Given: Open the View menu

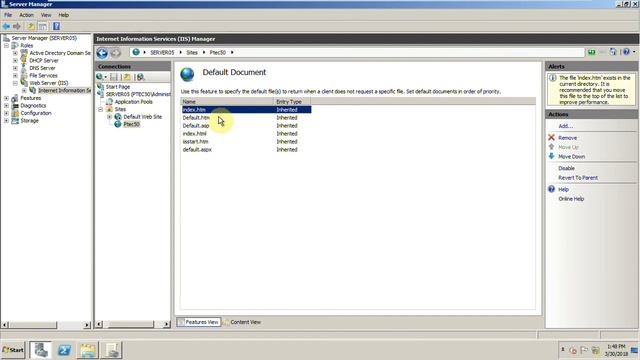Looking at the screenshot, I should pos(46,15).
